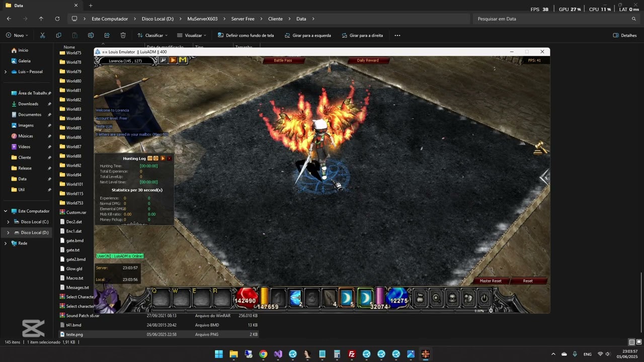Click Definir como fundo de tela
644x362 pixels.
click(x=246, y=36)
